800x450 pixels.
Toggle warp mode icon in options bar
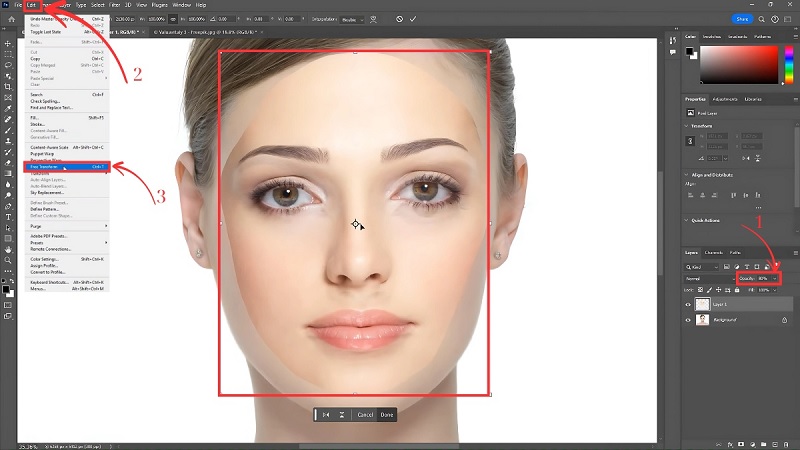coord(373,19)
